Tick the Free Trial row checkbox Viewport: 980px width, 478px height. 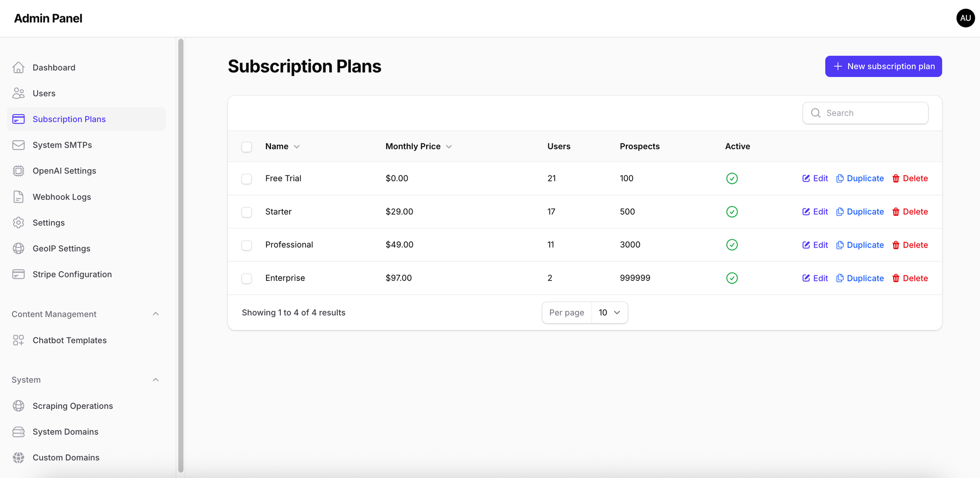(x=246, y=179)
